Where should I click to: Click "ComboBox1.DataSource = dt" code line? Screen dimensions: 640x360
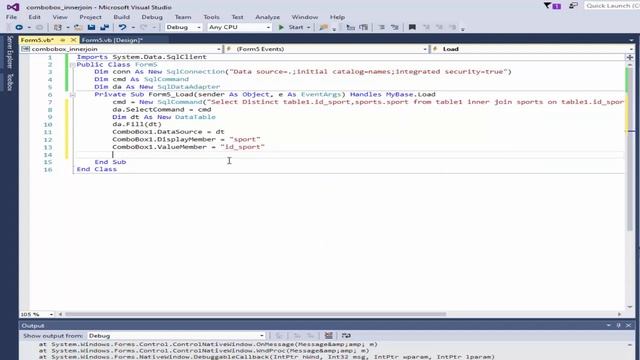(x=169, y=132)
